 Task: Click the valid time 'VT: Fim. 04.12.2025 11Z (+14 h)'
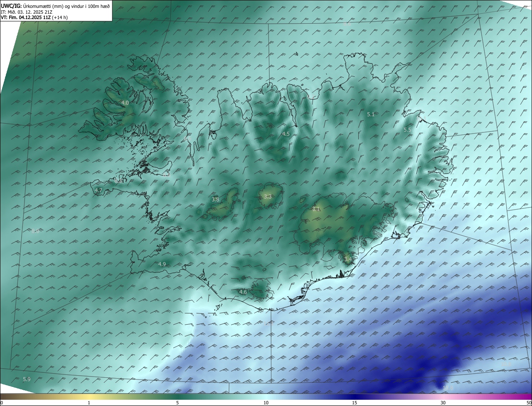coord(34,17)
